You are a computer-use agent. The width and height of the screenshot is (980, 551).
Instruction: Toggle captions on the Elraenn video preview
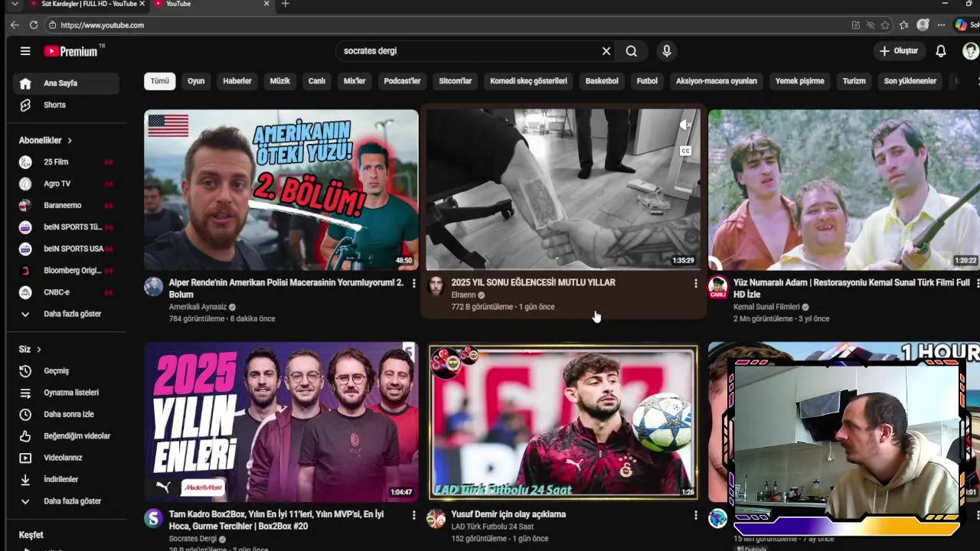685,151
